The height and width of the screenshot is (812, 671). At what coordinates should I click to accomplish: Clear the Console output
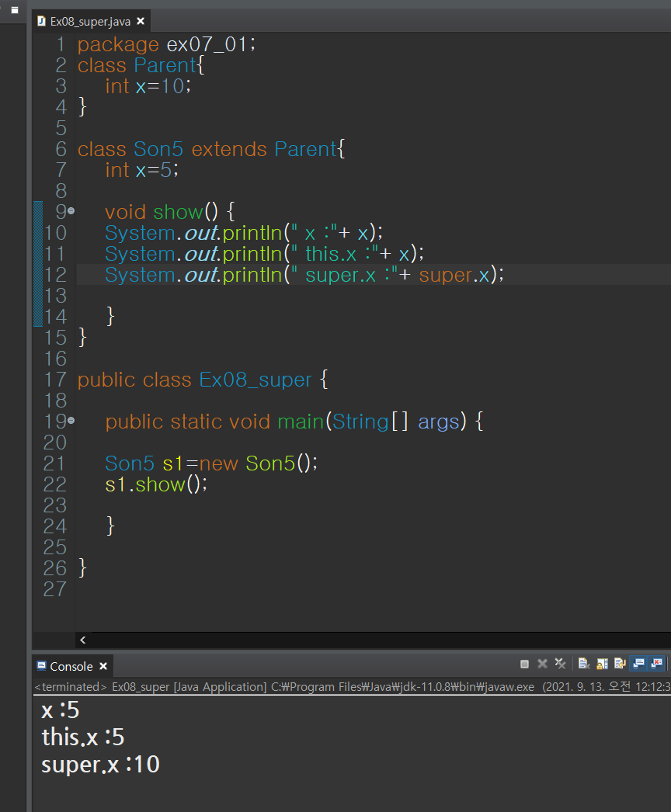click(584, 664)
